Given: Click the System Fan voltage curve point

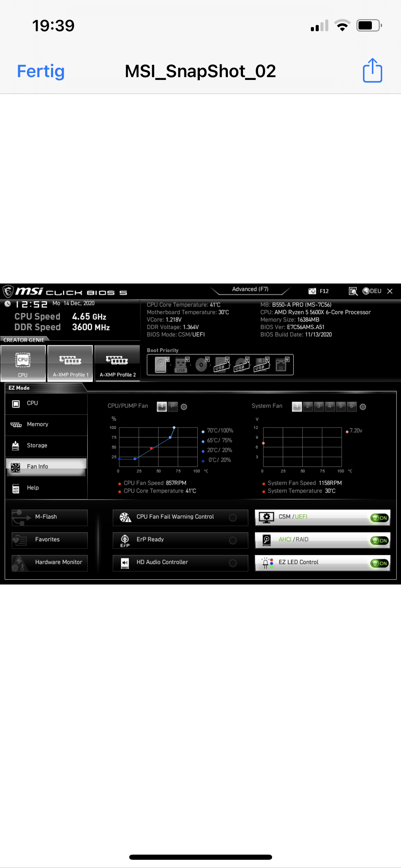Looking at the screenshot, I should [263, 443].
